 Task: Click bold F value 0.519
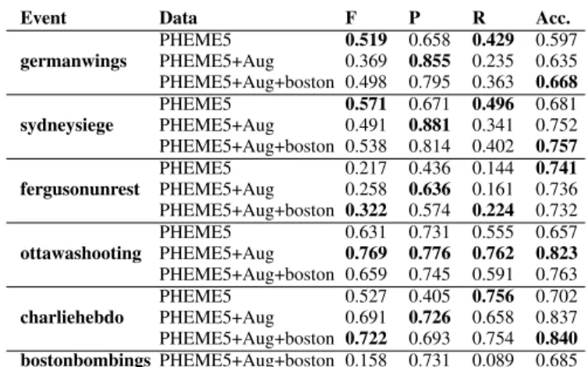click(x=366, y=40)
